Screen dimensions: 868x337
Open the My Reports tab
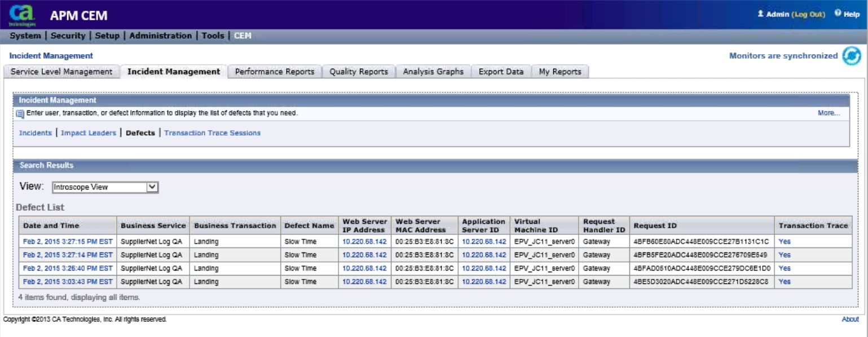[x=560, y=72]
